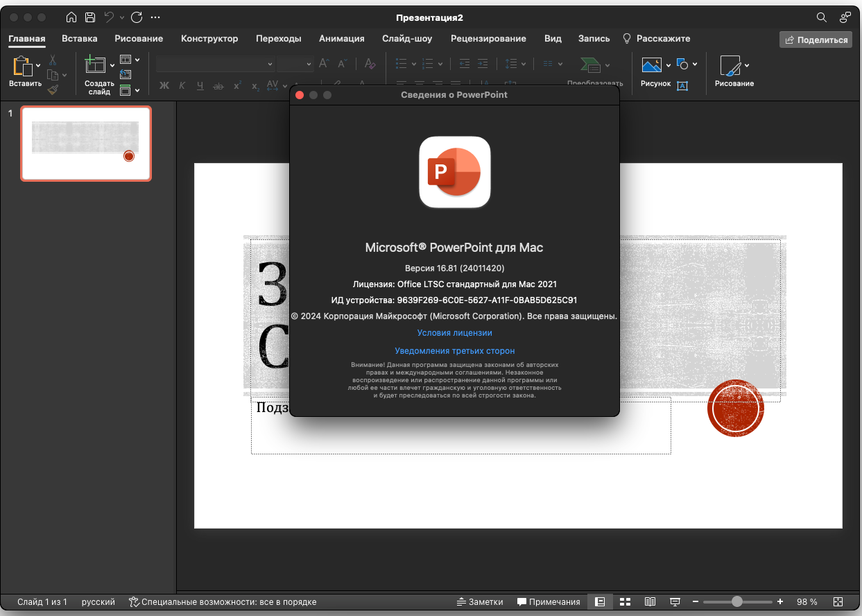Click the Cut scissors icon
This screenshot has width=862, height=616.
pyautogui.click(x=53, y=60)
